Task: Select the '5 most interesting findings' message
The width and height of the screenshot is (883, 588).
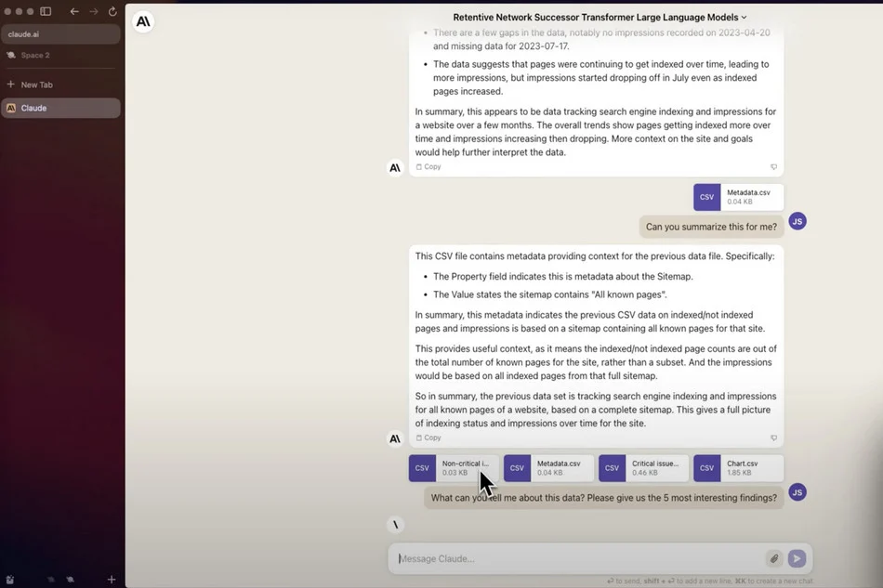Action: pos(603,498)
